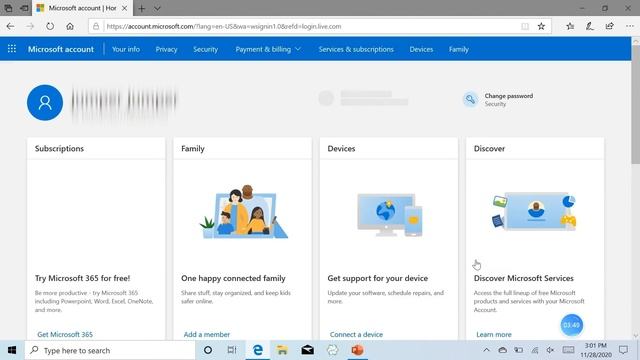Open Services & subscriptions
The image size is (640, 360).
coord(356,49)
